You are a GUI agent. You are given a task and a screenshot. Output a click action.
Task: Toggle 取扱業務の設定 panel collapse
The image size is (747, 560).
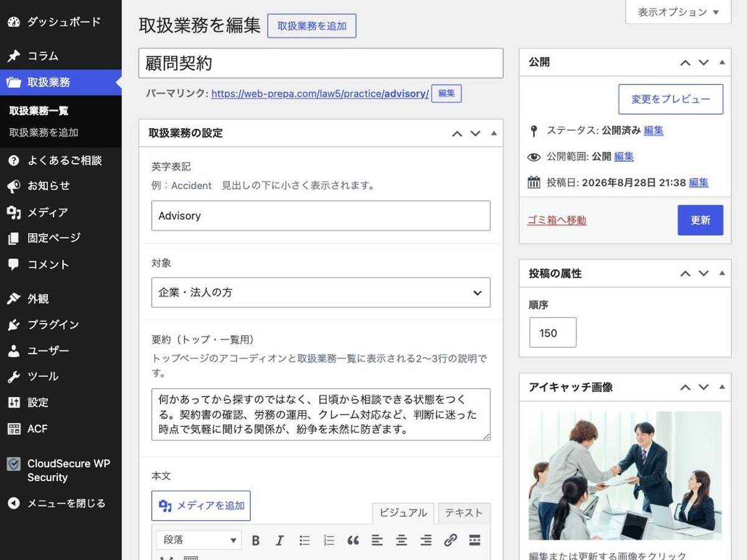tap(494, 133)
